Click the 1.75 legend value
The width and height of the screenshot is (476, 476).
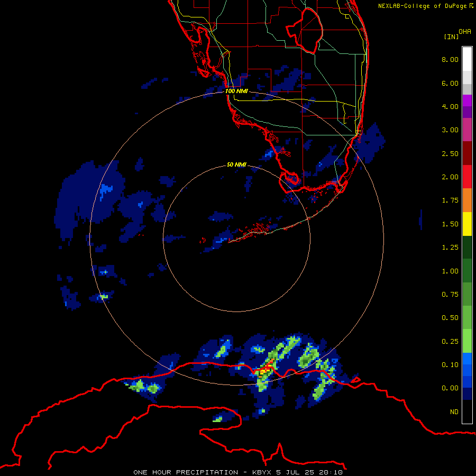pyautogui.click(x=450, y=200)
